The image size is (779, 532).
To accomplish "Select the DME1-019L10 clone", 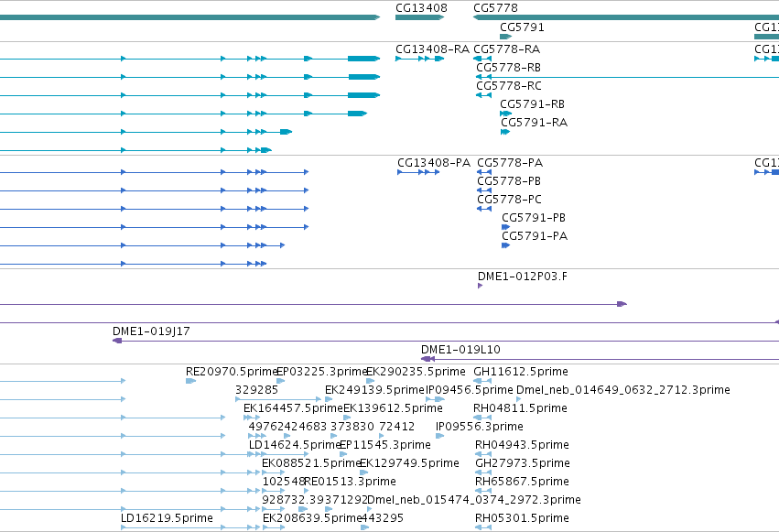I will pos(600,359).
